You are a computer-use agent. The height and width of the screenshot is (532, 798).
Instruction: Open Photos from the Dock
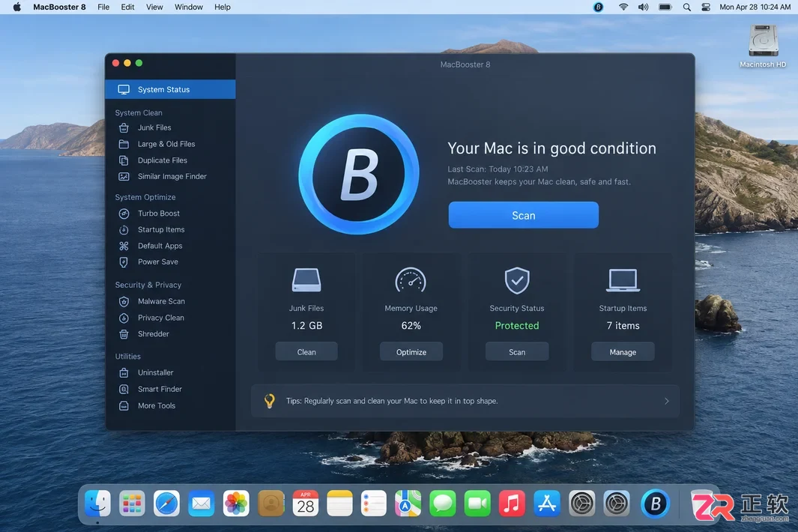pyautogui.click(x=236, y=504)
